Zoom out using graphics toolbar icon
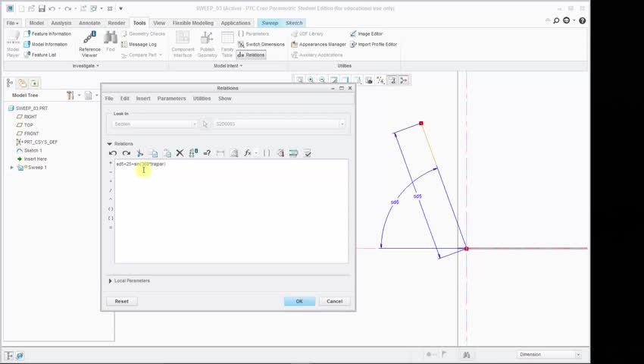This screenshot has height=364, width=644. 322,80
